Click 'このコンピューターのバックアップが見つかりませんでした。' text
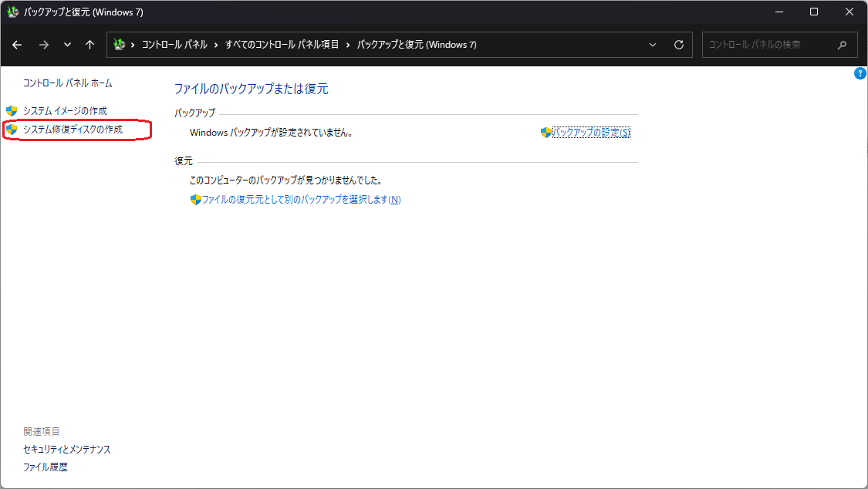The width and height of the screenshot is (868, 489). 285,180
